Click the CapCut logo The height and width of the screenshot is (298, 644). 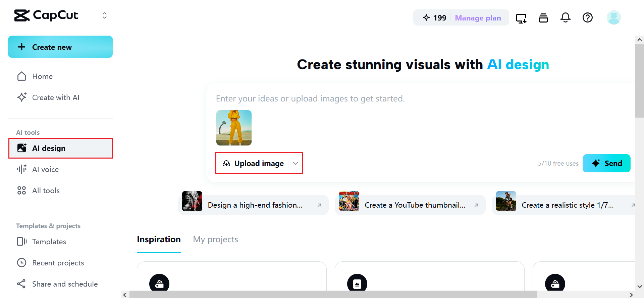pyautogui.click(x=46, y=15)
